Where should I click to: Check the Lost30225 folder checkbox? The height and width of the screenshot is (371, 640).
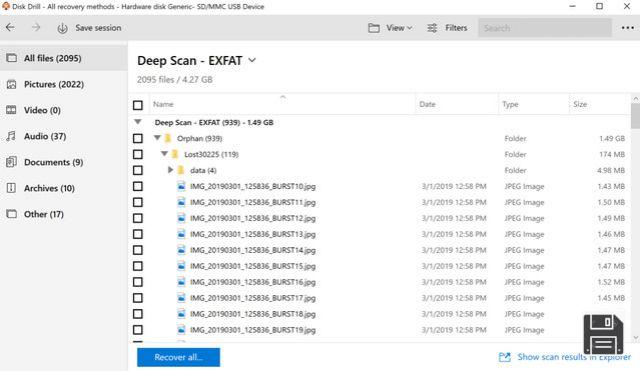[138, 154]
